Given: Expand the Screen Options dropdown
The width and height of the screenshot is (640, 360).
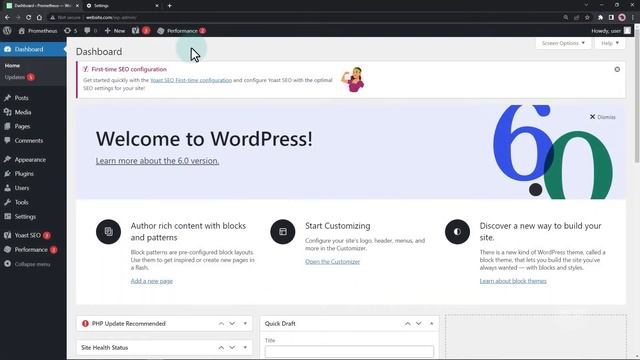Looking at the screenshot, I should point(563,43).
